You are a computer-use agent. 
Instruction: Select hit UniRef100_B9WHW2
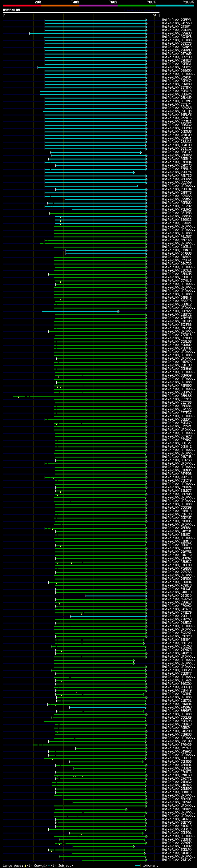(177, 345)
